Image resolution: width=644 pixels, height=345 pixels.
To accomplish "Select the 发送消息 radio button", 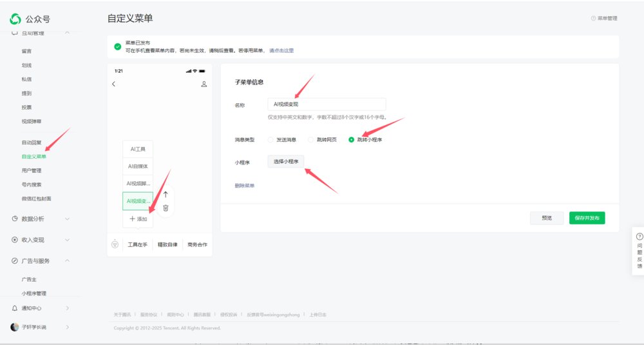I will tap(270, 139).
